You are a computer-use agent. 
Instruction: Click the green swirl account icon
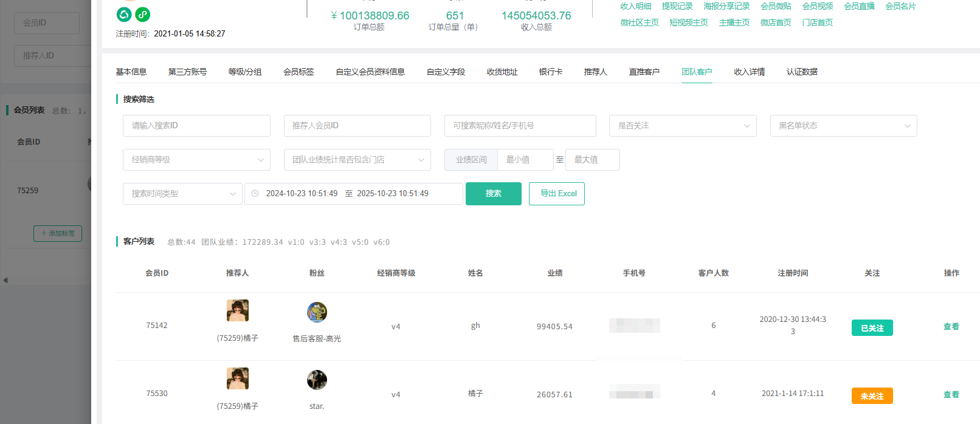click(x=124, y=15)
